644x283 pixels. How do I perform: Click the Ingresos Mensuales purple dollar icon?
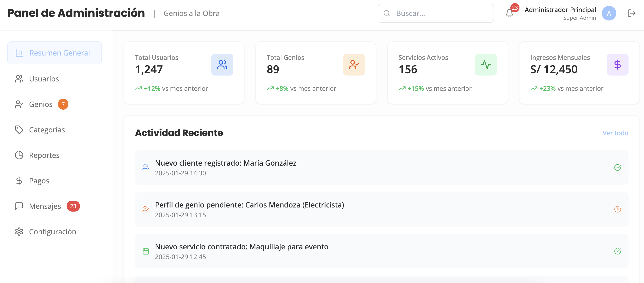point(617,65)
